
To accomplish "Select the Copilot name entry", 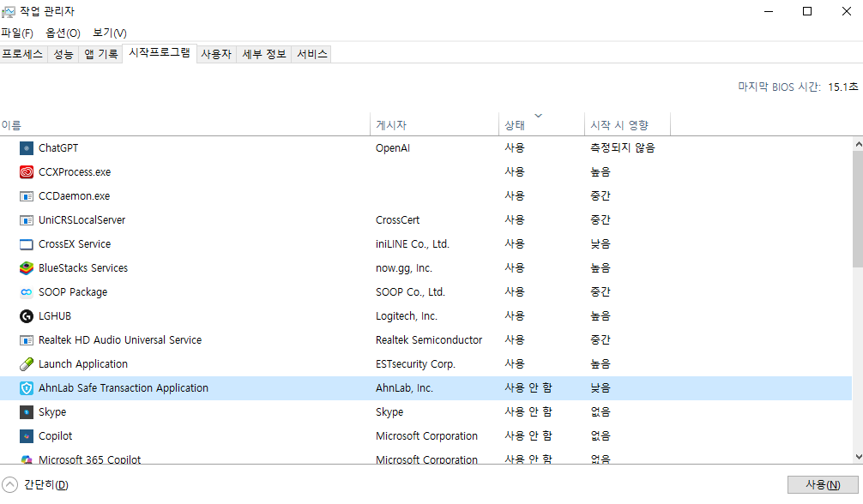I will click(x=55, y=436).
